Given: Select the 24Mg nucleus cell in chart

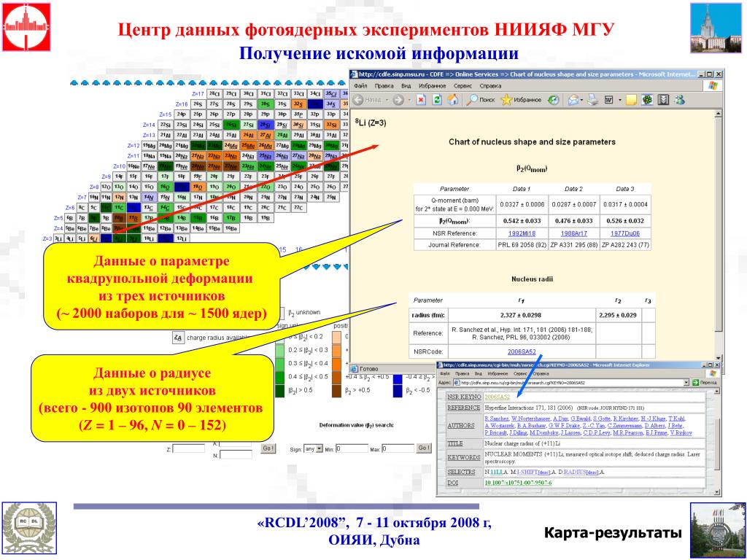Looking at the screenshot, I should (x=231, y=146).
